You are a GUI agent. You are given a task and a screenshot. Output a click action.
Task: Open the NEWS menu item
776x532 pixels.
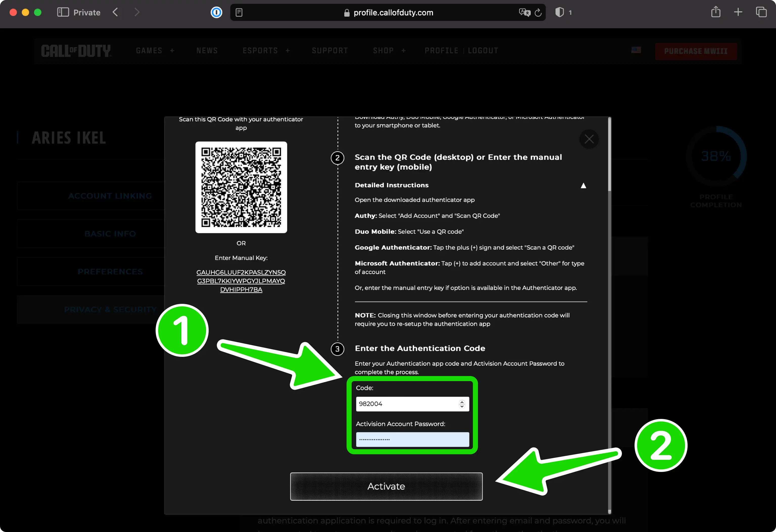[x=207, y=51]
